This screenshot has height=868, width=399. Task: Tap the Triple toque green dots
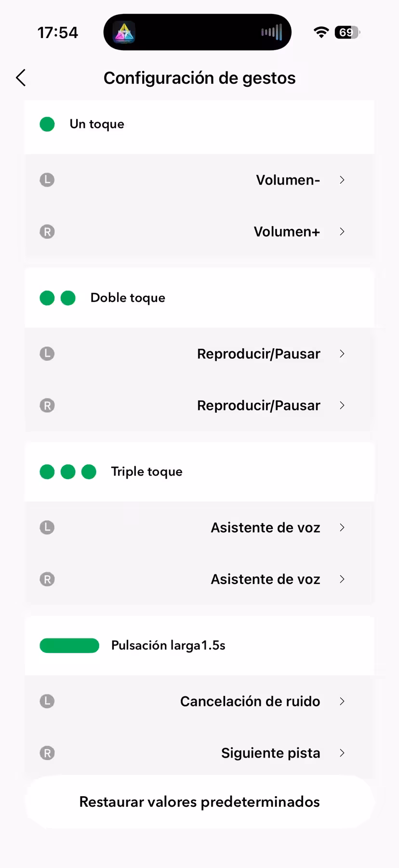click(x=68, y=472)
